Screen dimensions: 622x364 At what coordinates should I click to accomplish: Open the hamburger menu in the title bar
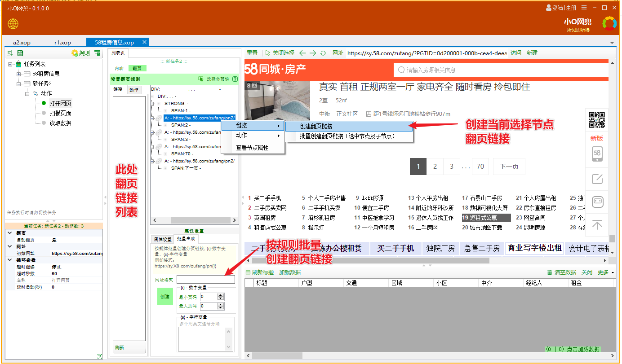click(584, 8)
